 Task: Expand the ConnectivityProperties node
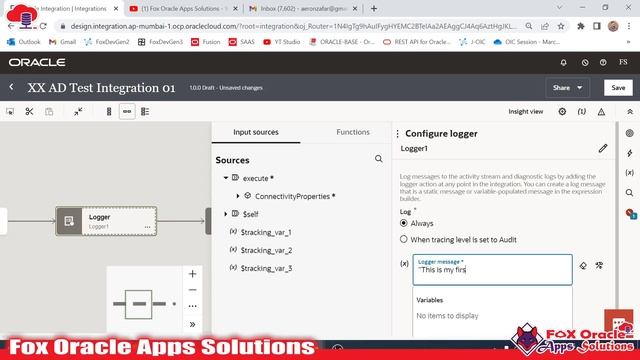pyautogui.click(x=238, y=196)
